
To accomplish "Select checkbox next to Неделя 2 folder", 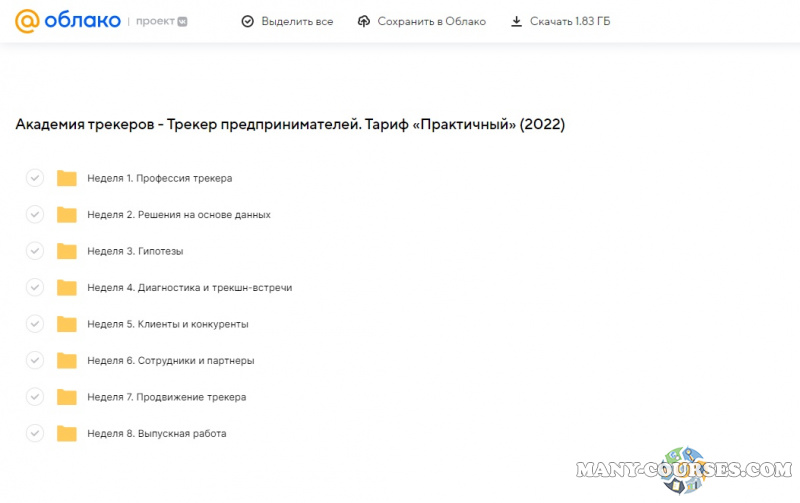I will tap(34, 214).
